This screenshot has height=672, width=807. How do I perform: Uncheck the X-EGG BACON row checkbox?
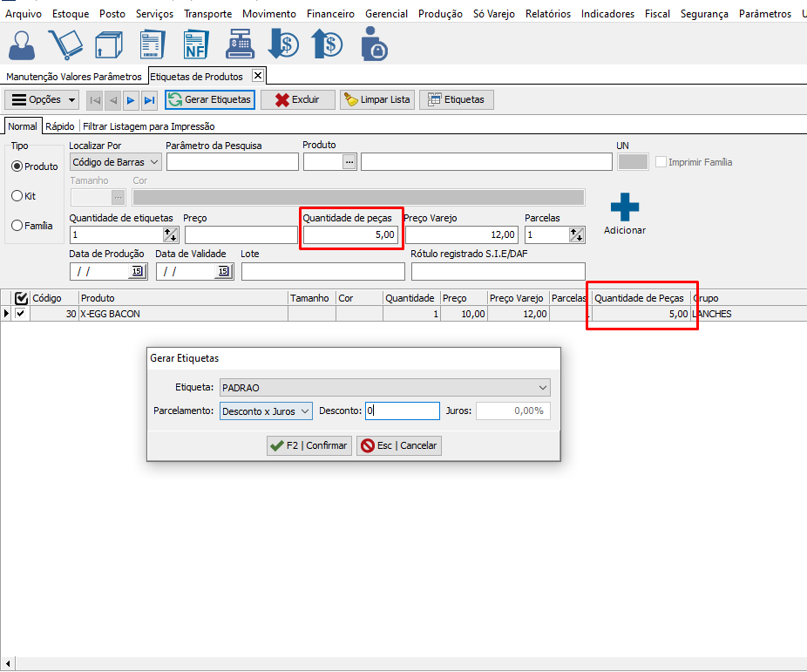click(x=21, y=314)
